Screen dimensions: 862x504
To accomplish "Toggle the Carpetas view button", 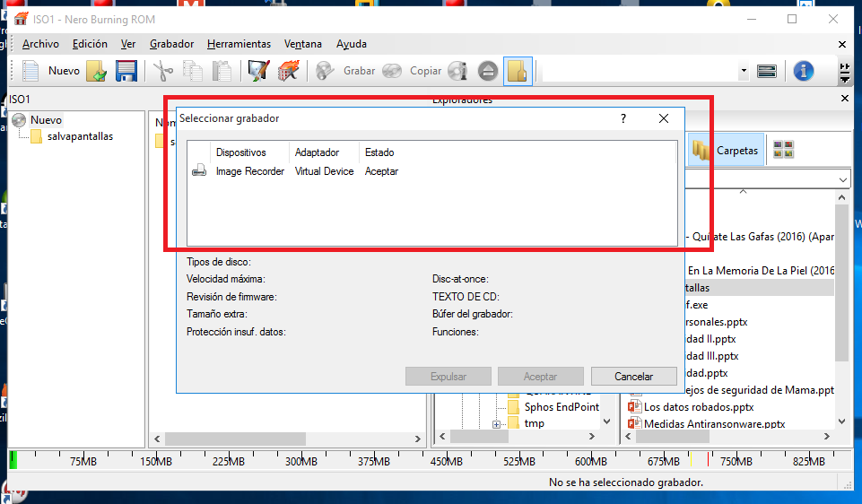I will point(726,150).
